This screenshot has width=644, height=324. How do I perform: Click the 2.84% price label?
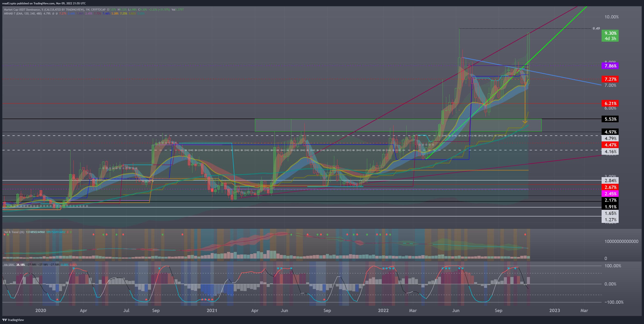610,181
